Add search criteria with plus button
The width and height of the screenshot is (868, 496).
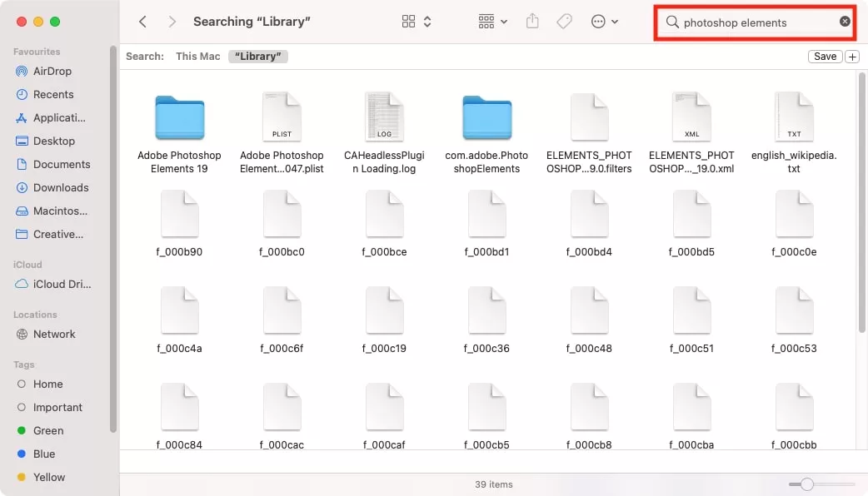[852, 57]
